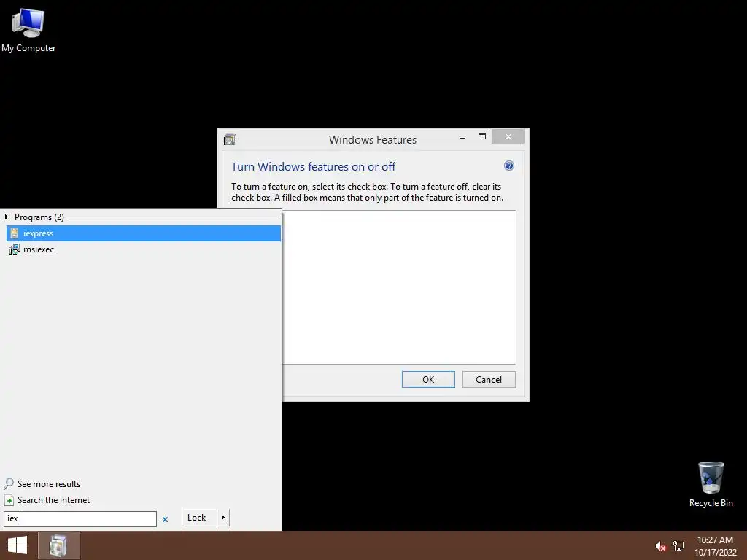This screenshot has height=560, width=747.
Task: Open Windows Features help icon
Action: (508, 166)
